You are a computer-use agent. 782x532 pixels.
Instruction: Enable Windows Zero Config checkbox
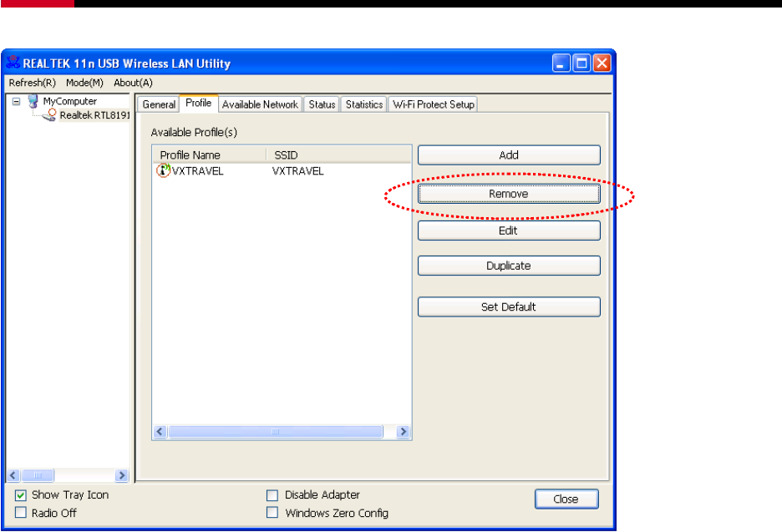[272, 513]
